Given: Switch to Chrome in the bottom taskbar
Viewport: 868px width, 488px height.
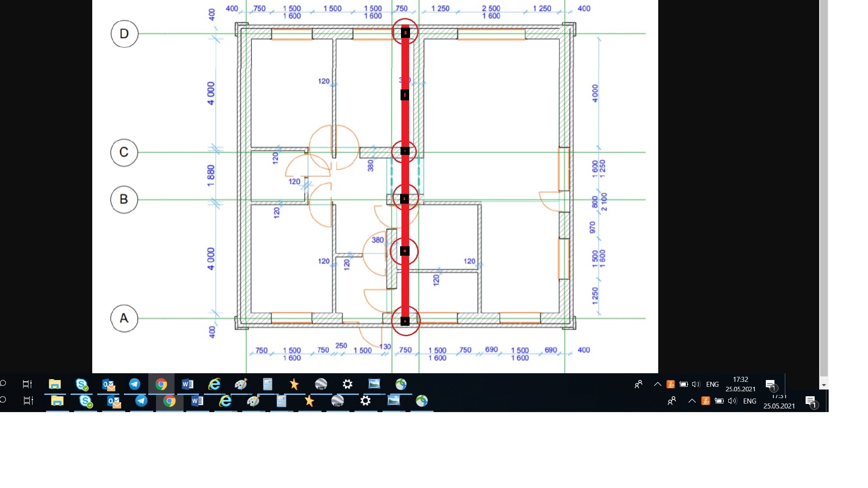Looking at the screenshot, I should point(170,401).
